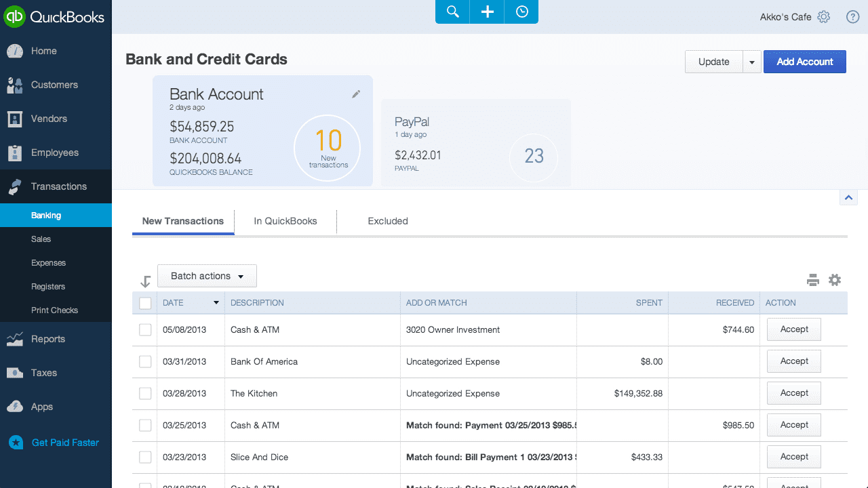Accept the Bank Of America transaction
Image resolution: width=868 pixels, height=488 pixels.
click(x=794, y=361)
